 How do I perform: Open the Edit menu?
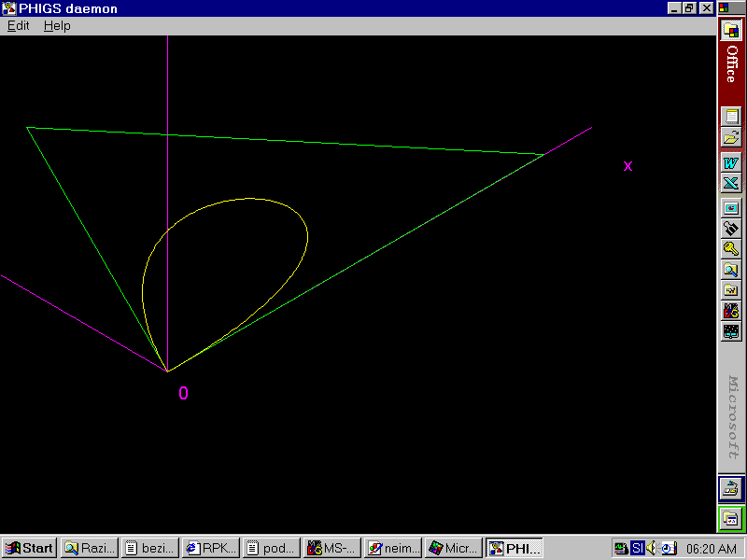click(19, 26)
